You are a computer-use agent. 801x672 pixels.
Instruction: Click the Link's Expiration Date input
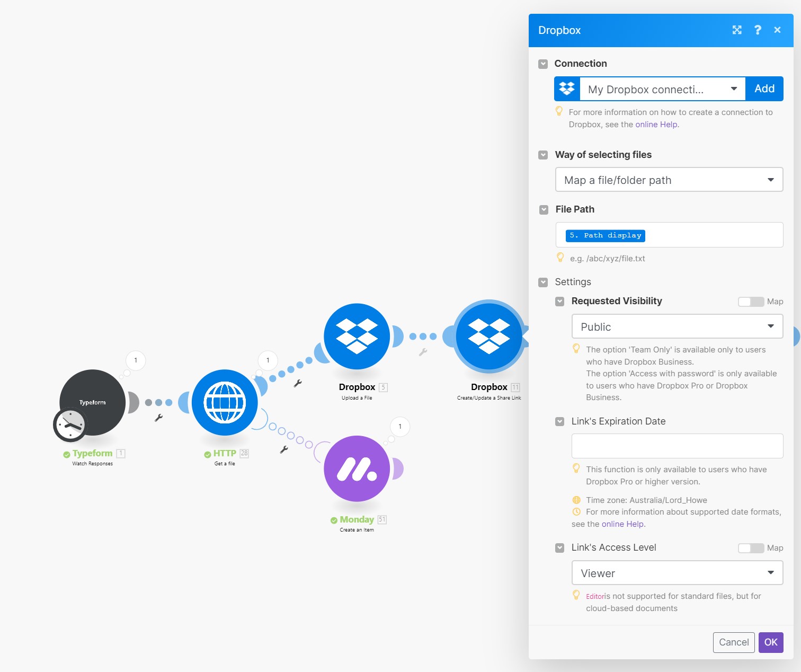(x=677, y=446)
